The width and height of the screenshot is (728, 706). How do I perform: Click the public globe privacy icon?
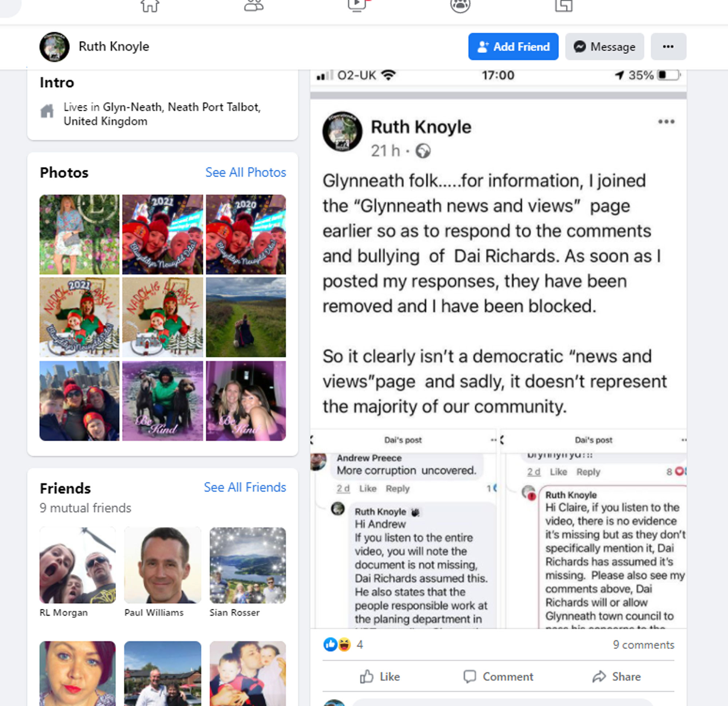[423, 151]
